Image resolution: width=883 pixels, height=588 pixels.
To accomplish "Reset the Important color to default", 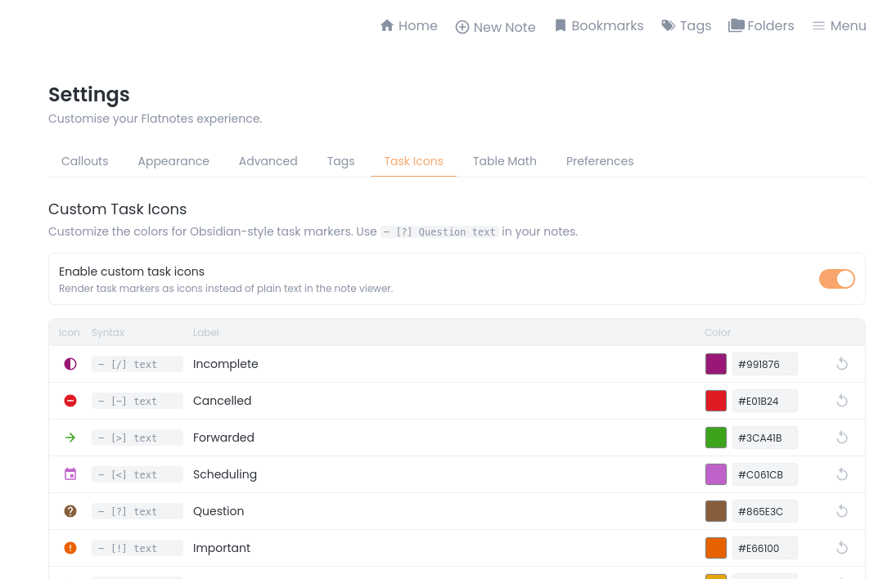I will [842, 547].
